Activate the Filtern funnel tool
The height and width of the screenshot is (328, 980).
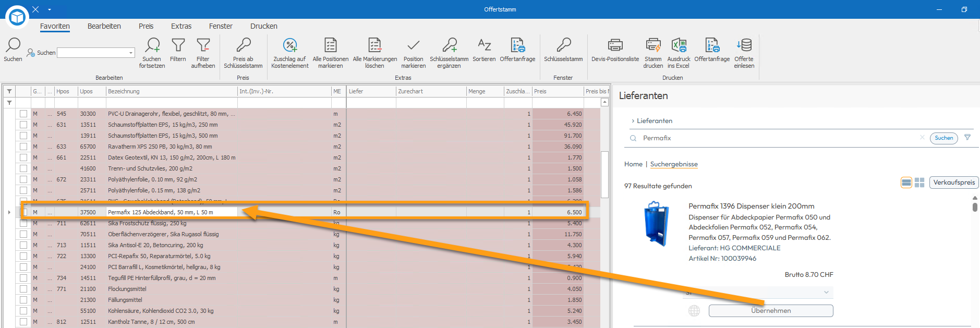[x=178, y=50]
